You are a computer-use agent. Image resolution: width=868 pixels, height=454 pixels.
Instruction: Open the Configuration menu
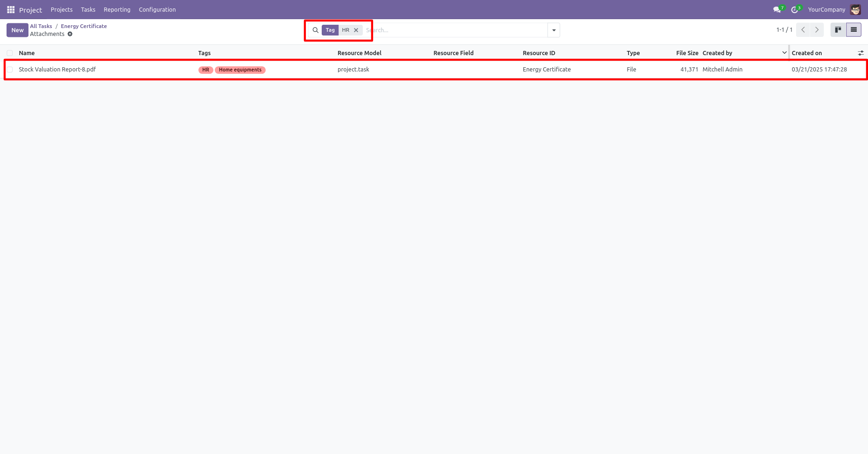click(x=157, y=9)
